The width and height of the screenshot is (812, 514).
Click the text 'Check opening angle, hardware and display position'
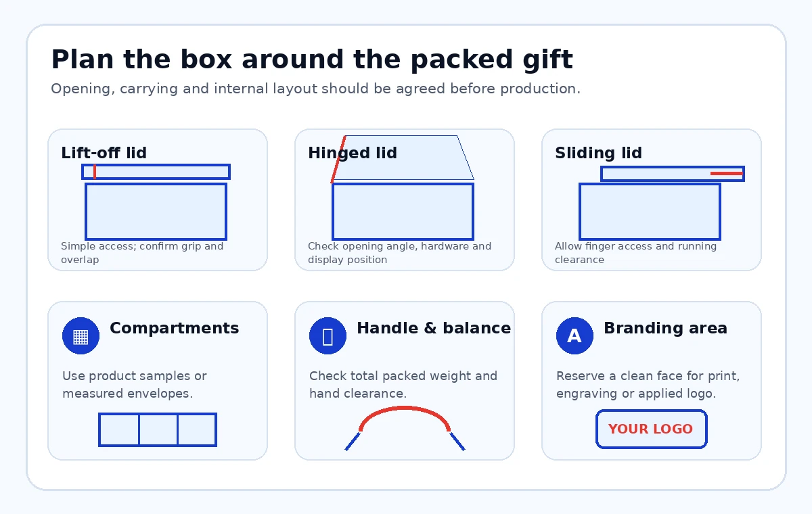pyautogui.click(x=399, y=253)
